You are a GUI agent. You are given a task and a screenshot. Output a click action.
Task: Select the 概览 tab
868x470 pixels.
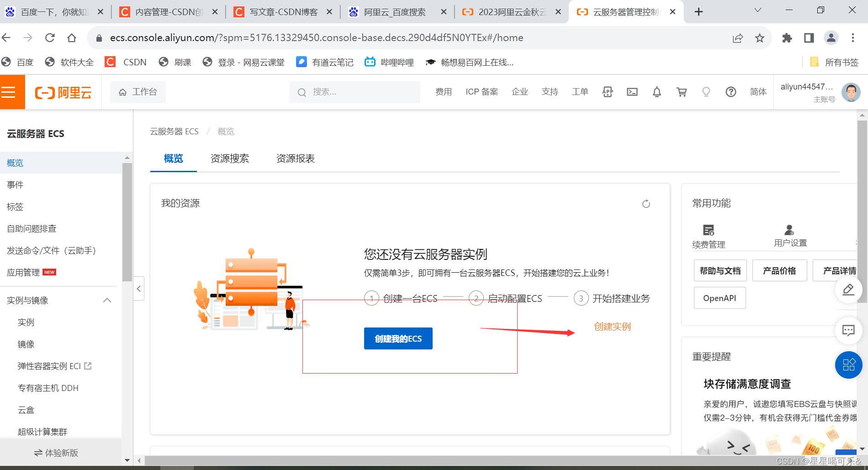point(173,158)
